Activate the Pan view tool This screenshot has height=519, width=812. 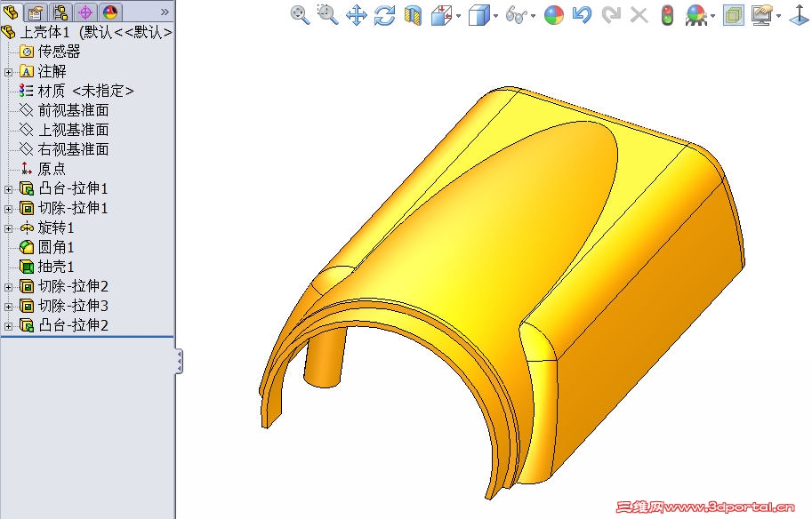pos(357,15)
